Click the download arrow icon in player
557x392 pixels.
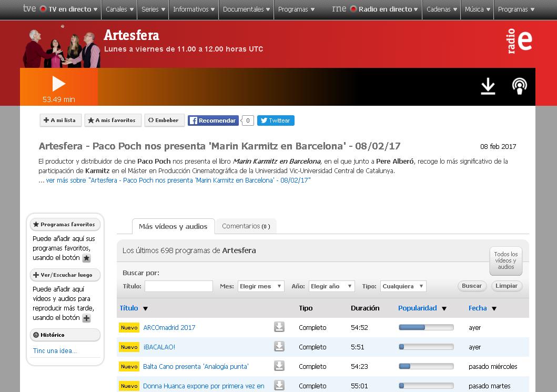click(488, 86)
